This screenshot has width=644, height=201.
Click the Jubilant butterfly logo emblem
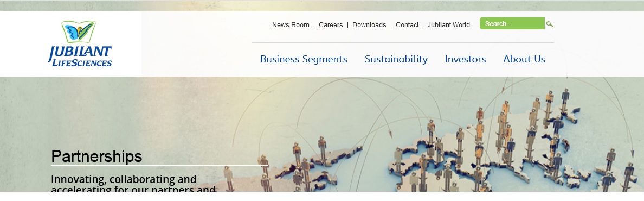[x=79, y=32]
